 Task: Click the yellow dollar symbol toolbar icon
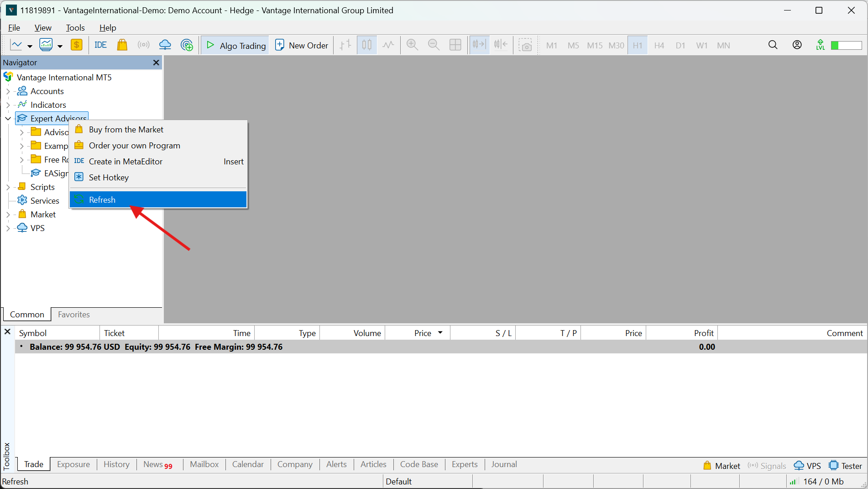[77, 45]
